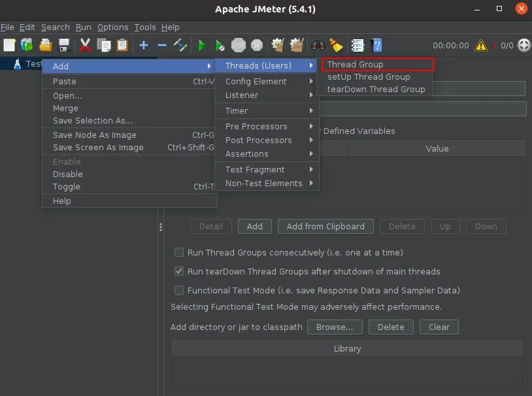Expand the Test Fragment submenu

[267, 169]
